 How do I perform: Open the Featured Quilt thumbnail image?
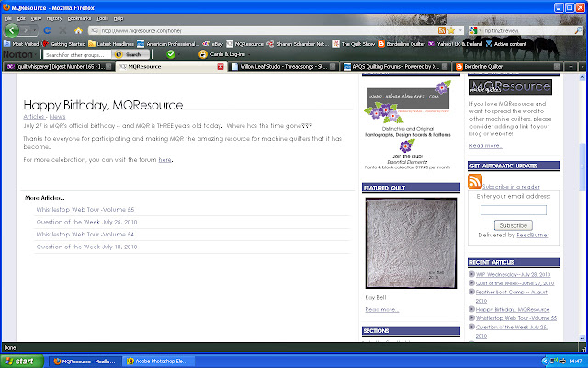tap(411, 243)
